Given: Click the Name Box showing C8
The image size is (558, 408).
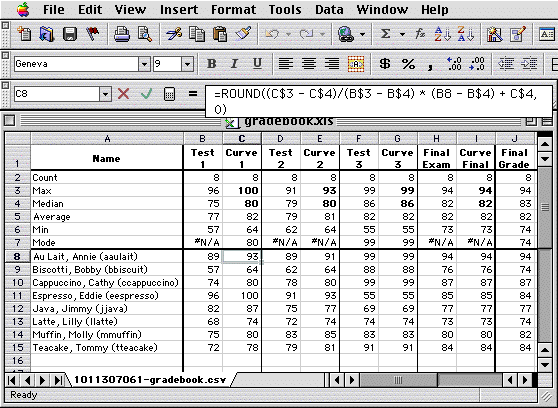Looking at the screenshot, I should click(x=57, y=94).
